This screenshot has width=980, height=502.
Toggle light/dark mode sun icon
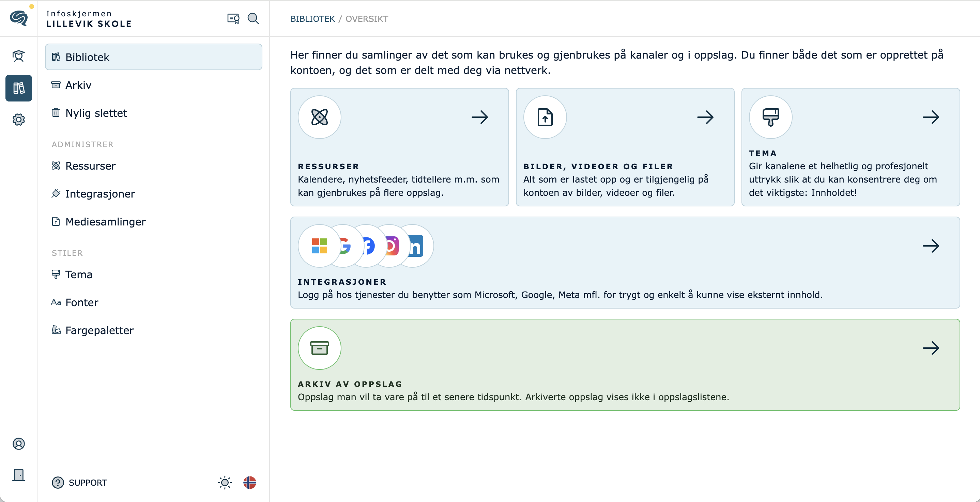pyautogui.click(x=225, y=483)
